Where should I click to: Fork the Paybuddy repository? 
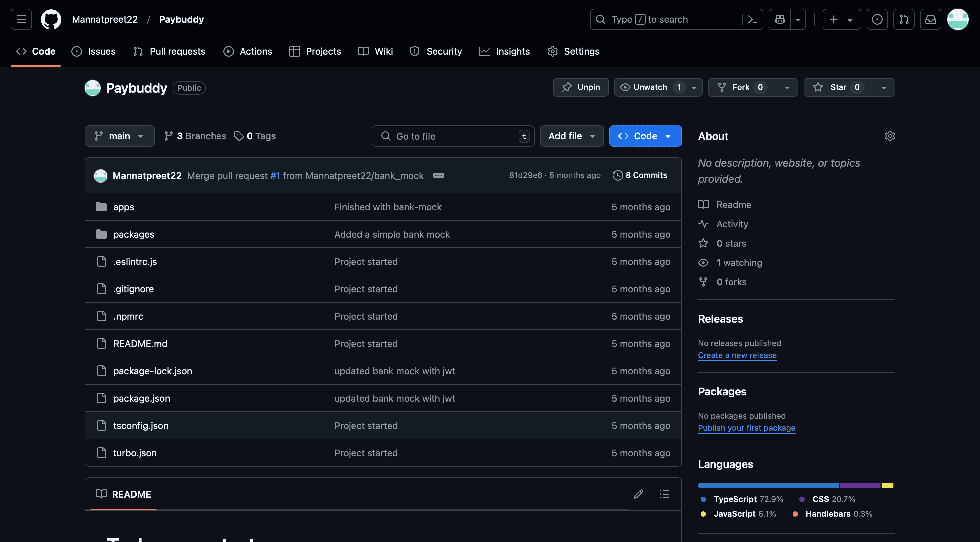(741, 87)
